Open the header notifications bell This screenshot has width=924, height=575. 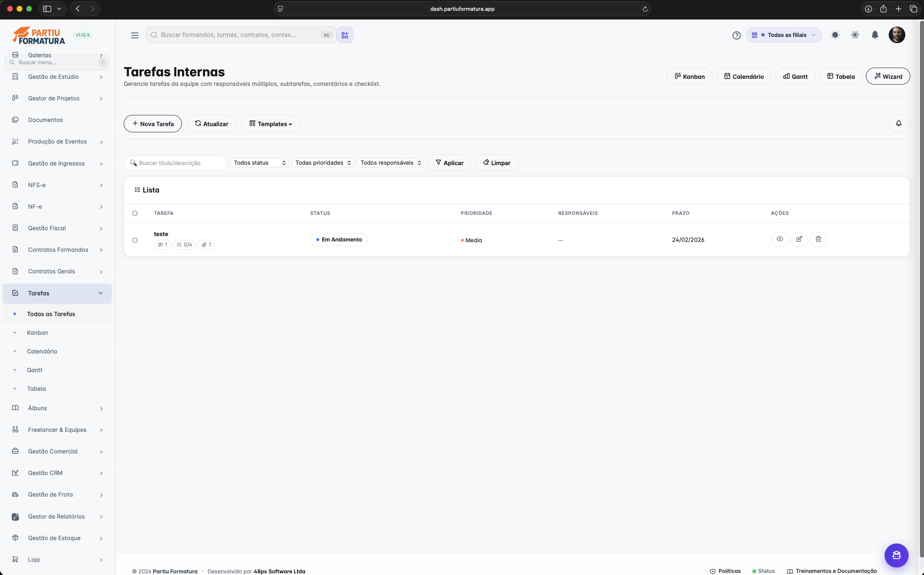tap(875, 35)
